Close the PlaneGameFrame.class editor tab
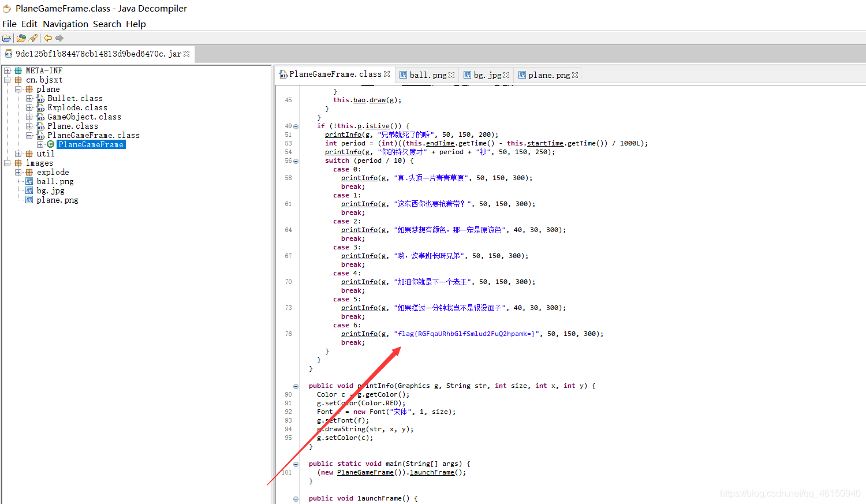866x504 pixels. point(387,74)
